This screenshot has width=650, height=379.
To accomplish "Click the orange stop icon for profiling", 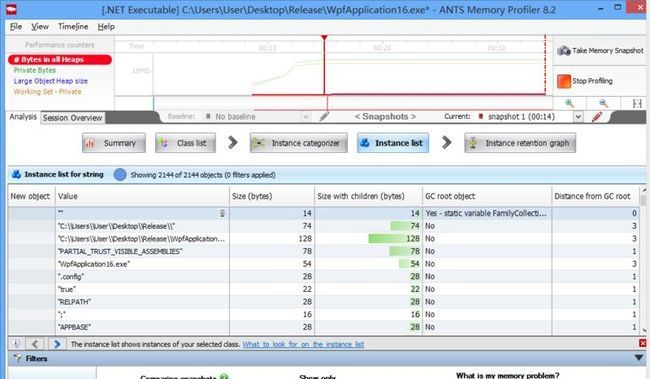I will click(564, 81).
